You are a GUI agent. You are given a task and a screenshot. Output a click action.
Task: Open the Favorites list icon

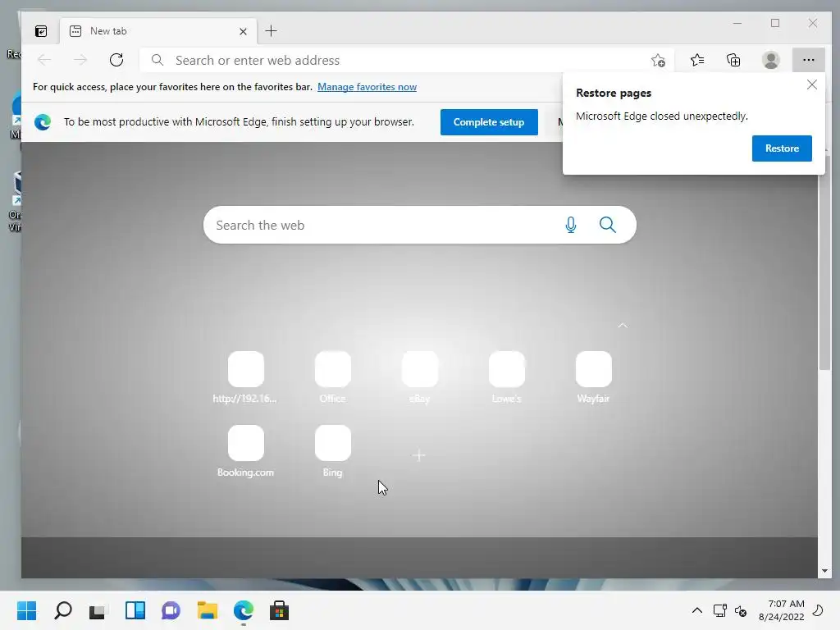(697, 60)
